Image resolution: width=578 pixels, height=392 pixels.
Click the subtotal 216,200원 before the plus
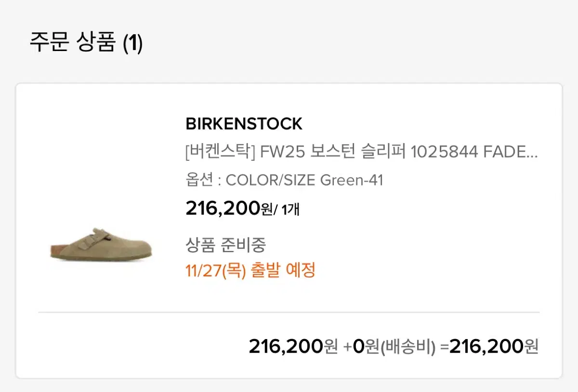(293, 346)
